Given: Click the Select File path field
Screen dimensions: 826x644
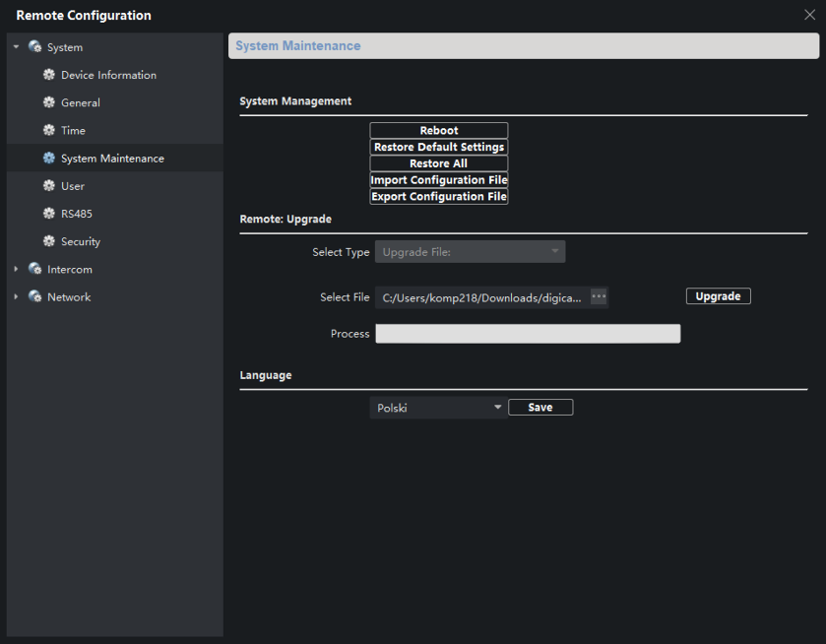Looking at the screenshot, I should (x=482, y=297).
